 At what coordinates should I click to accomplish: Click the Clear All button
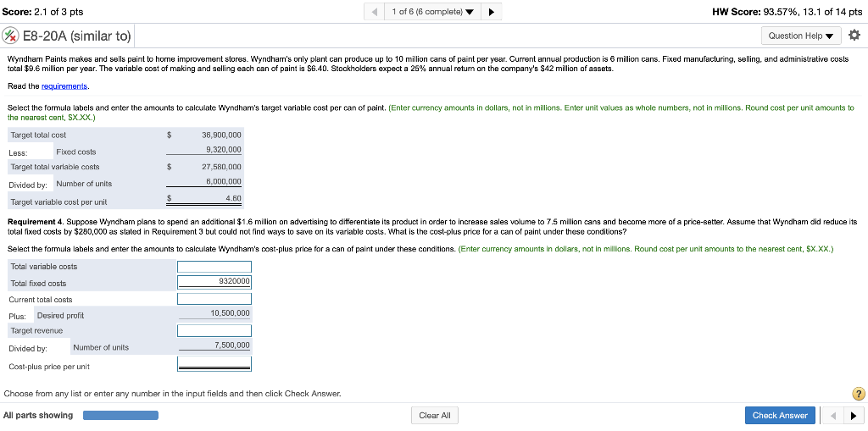[x=435, y=416]
